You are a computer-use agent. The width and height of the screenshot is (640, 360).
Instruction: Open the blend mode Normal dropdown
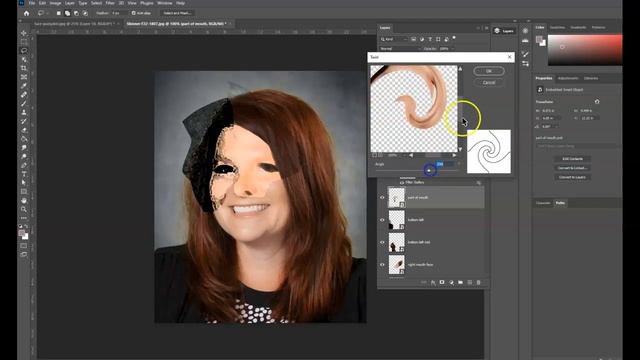tap(399, 49)
